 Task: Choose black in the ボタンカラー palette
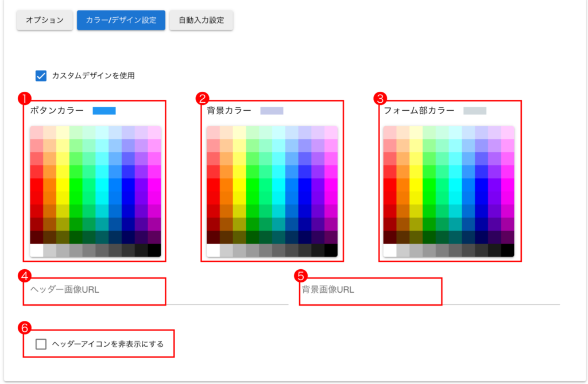click(154, 250)
